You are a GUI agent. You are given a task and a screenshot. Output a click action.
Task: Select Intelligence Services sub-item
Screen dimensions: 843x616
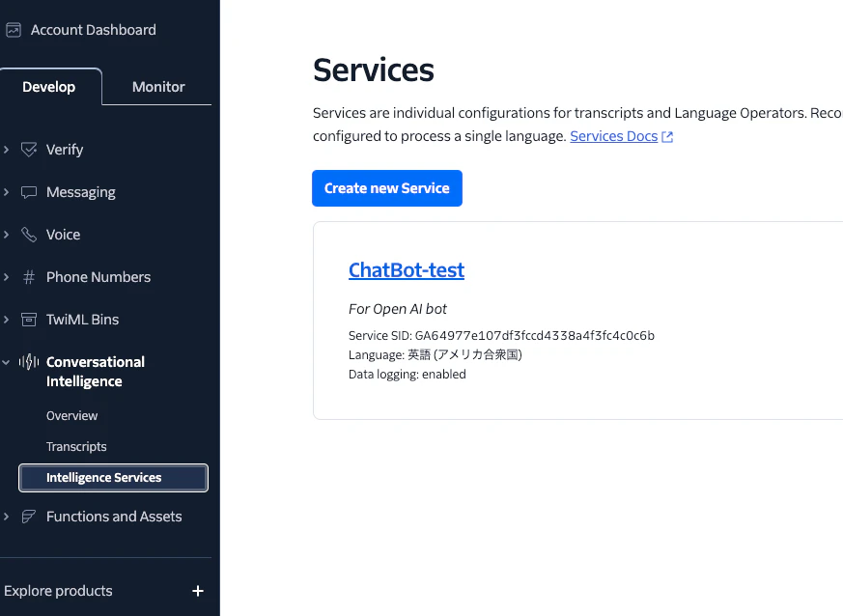[x=113, y=478]
